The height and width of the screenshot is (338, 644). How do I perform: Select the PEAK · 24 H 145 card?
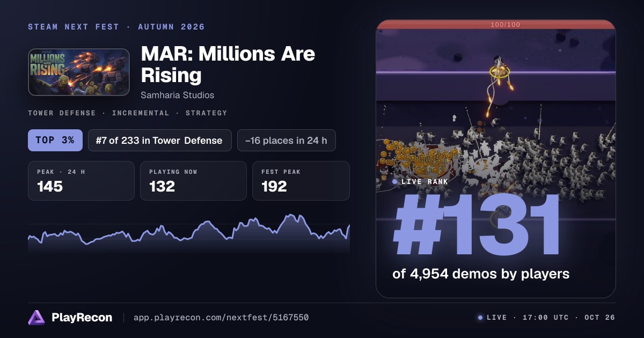pyautogui.click(x=81, y=181)
